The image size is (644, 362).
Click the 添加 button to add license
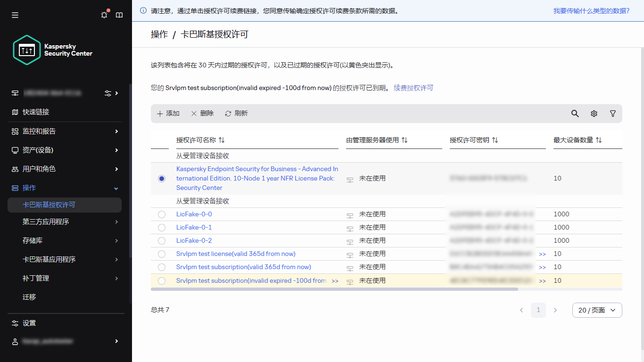click(168, 113)
